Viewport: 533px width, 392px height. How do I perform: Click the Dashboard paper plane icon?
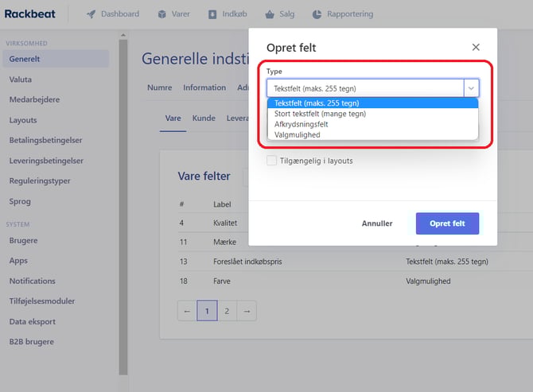(91, 14)
